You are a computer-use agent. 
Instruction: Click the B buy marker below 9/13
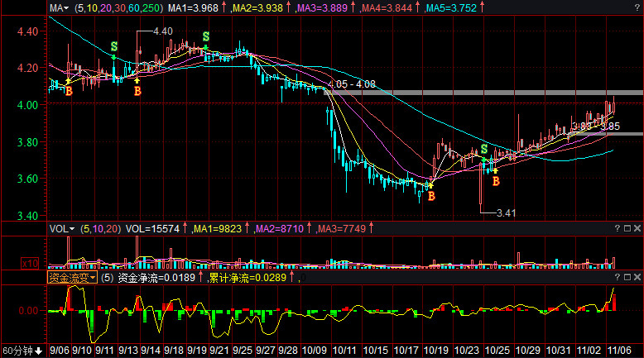click(137, 91)
